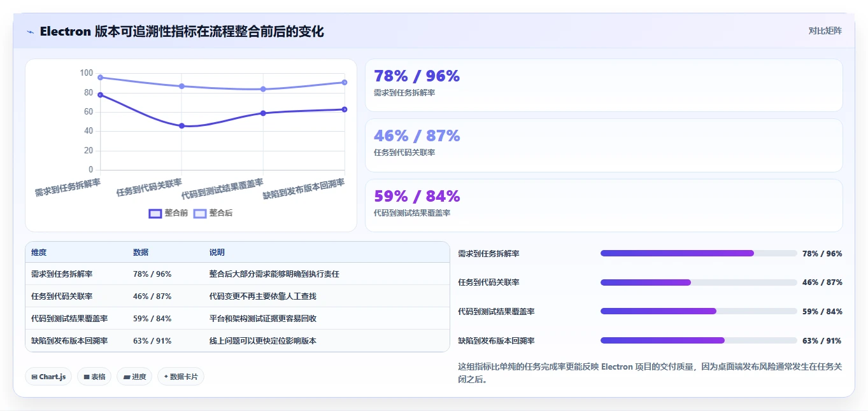Click the 数据 column header

[141, 253]
